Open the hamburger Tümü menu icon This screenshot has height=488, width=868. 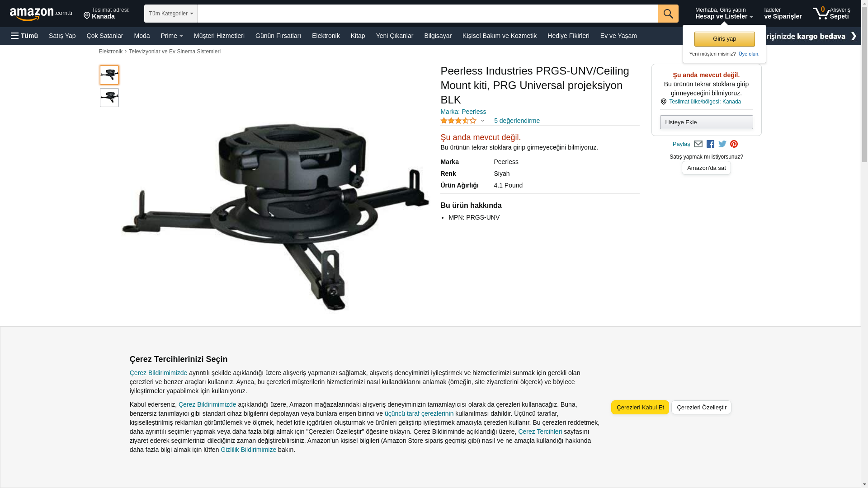(15, 36)
